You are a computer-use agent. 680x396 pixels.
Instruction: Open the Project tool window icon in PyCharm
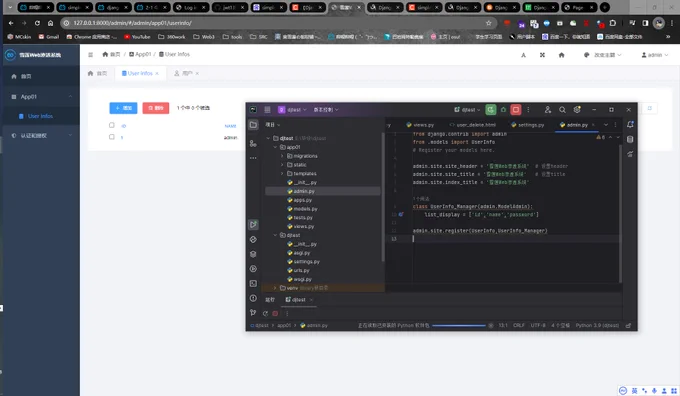pyautogui.click(x=253, y=125)
